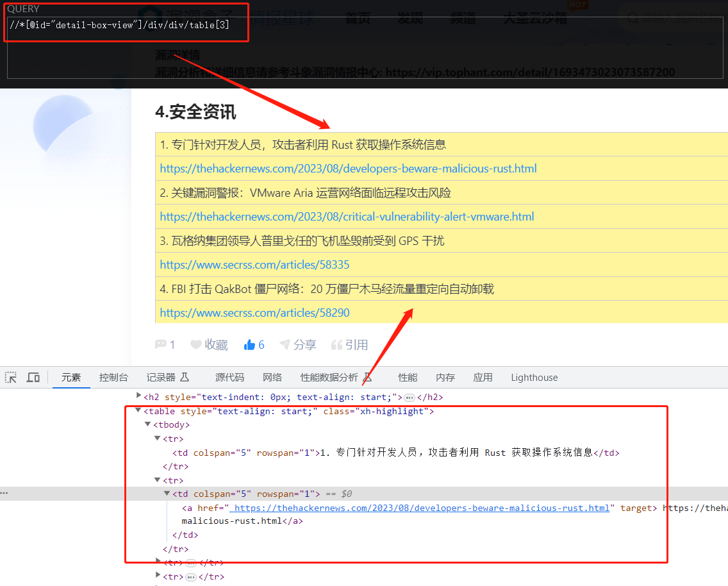
Task: Collapse the tbody node
Action: pos(147,424)
